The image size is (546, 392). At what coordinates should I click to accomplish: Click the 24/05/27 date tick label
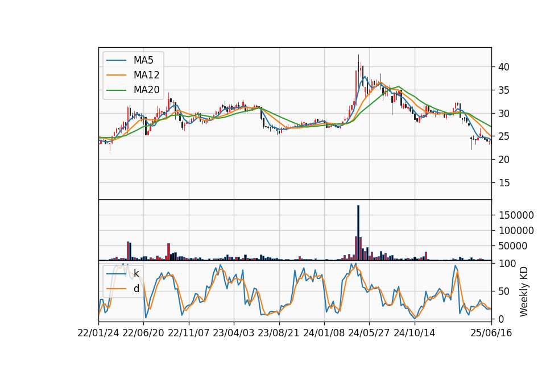point(369,333)
